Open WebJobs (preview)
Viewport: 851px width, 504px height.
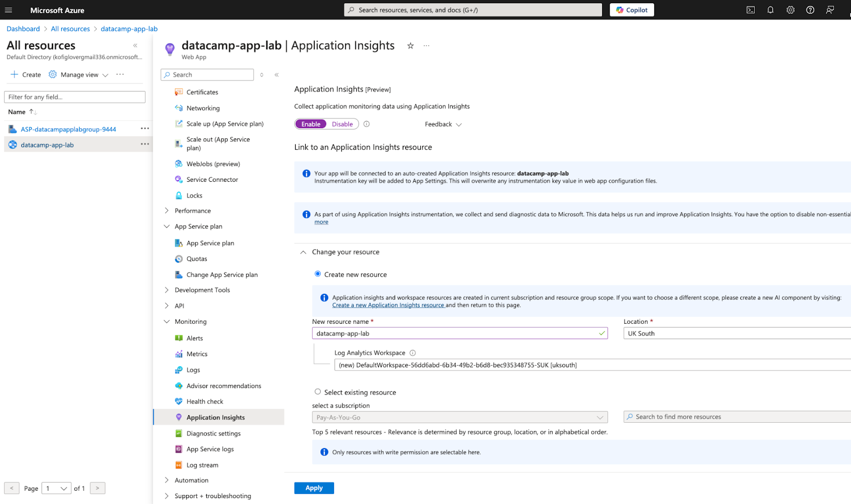point(213,164)
